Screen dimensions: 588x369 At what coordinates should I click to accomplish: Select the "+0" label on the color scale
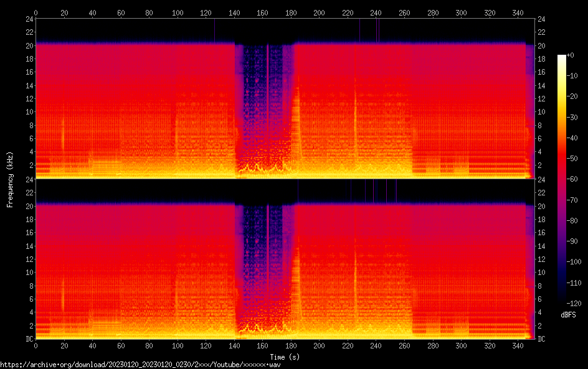[x=570, y=55]
